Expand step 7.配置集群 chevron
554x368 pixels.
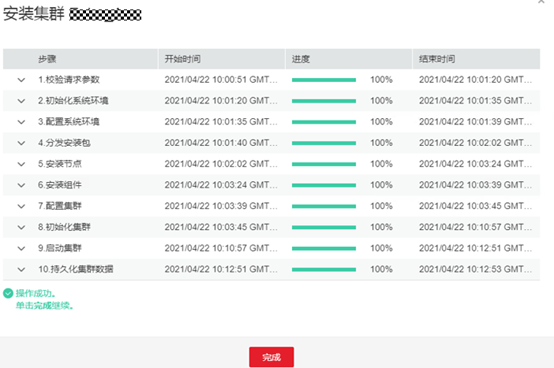(21, 206)
